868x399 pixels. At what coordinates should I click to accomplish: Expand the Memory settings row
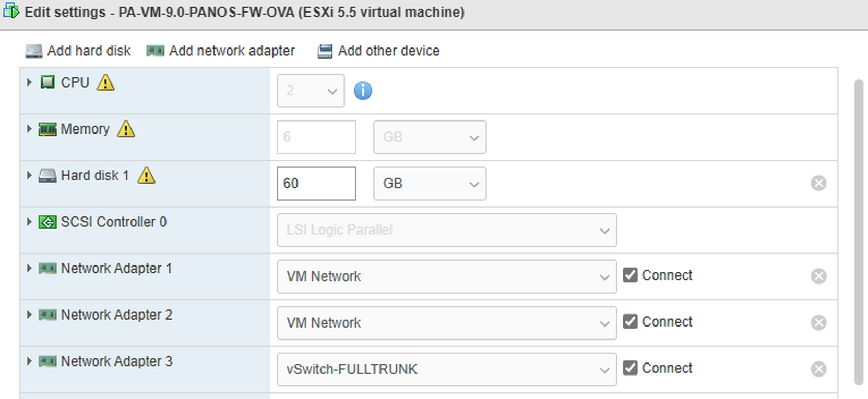pyautogui.click(x=29, y=129)
